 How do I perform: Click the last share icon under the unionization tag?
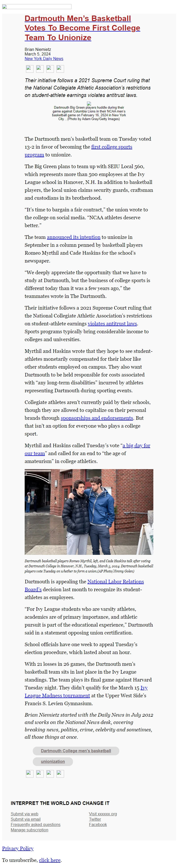[60, 774]
